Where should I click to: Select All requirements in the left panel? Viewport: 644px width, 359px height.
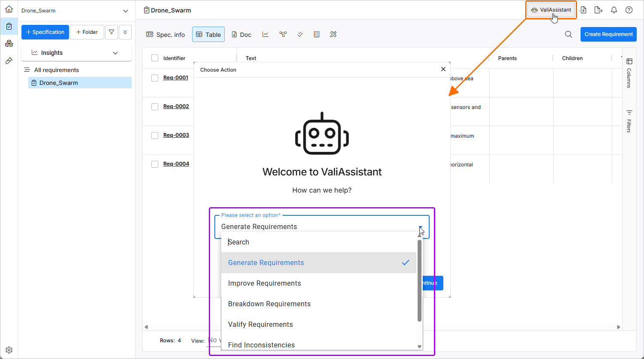point(57,70)
